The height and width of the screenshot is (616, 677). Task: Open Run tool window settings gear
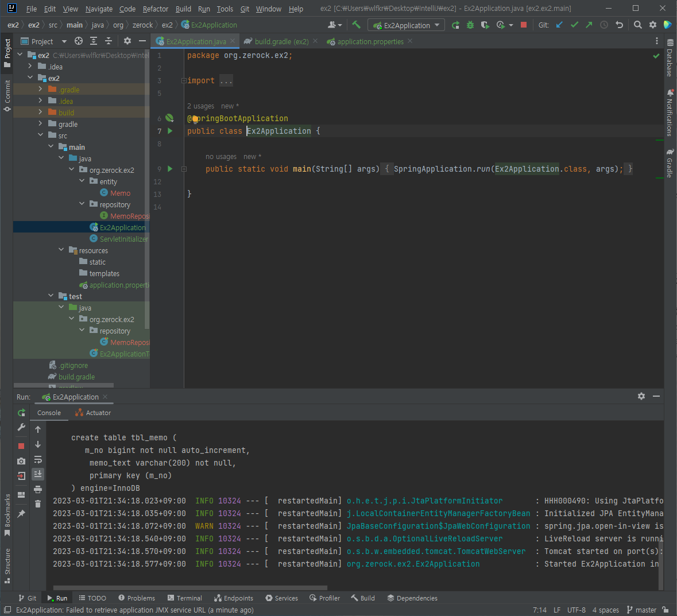(x=641, y=396)
